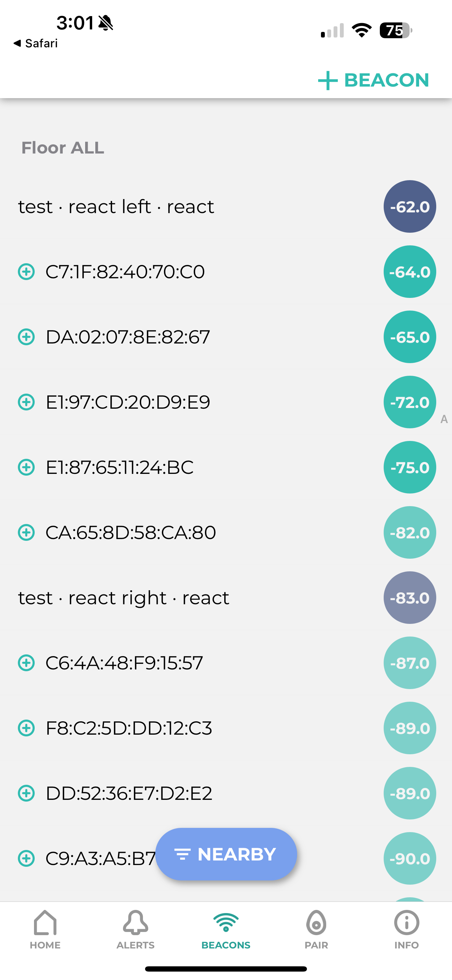Viewport: 452px width, 980px height.
Task: Click plus icon beside CA:65:8D:58:CA:80
Action: click(x=26, y=533)
